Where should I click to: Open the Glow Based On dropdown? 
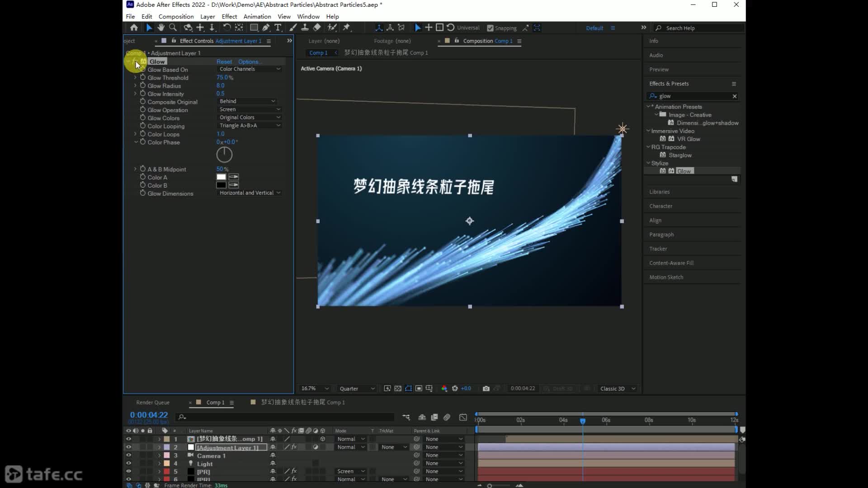(250, 69)
